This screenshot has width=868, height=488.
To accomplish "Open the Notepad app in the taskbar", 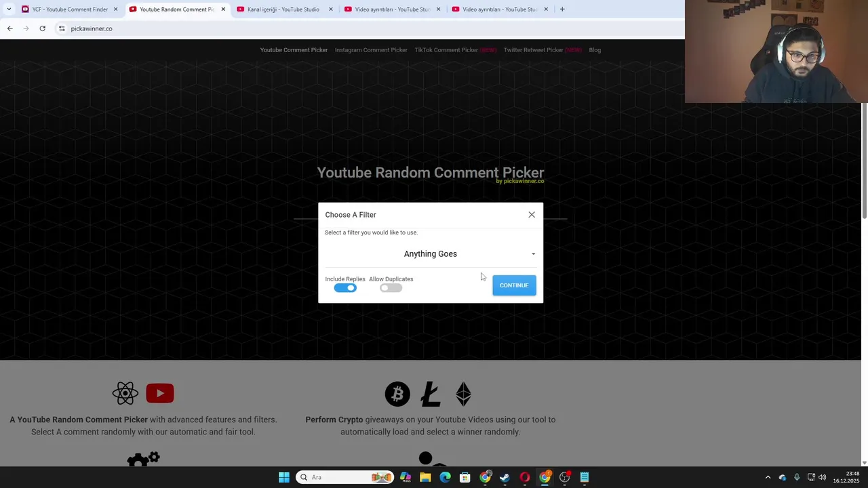I will (585, 477).
